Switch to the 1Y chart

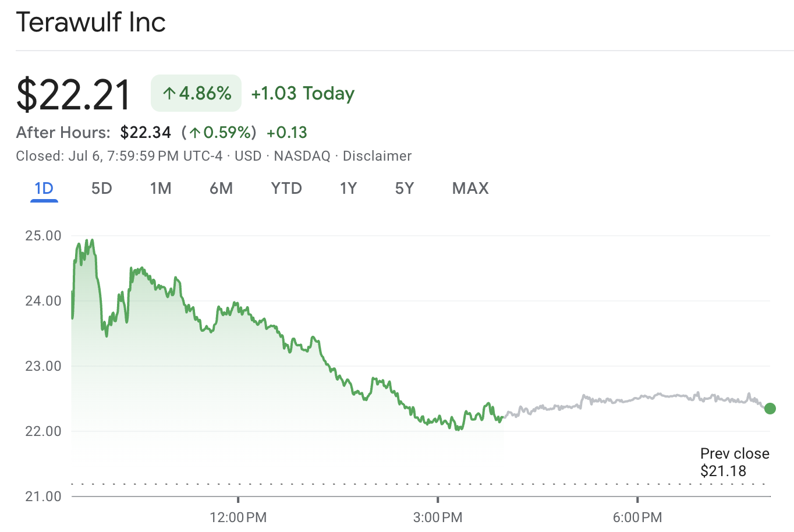(x=348, y=189)
